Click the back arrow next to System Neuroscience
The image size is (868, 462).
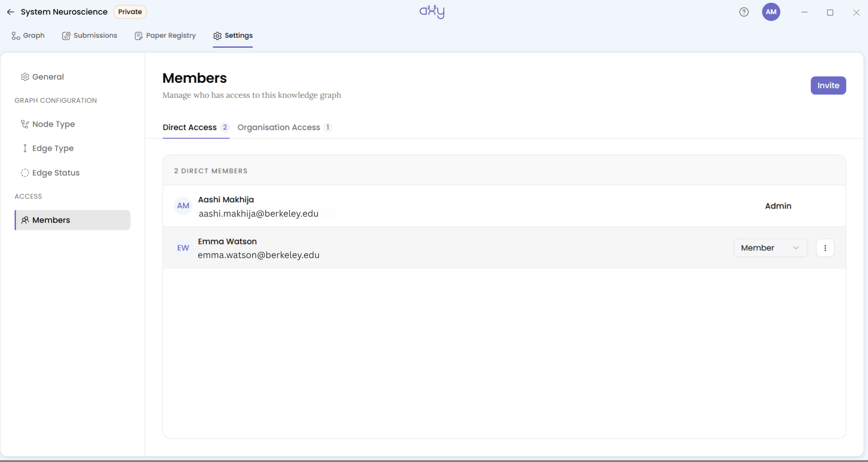[x=10, y=12]
